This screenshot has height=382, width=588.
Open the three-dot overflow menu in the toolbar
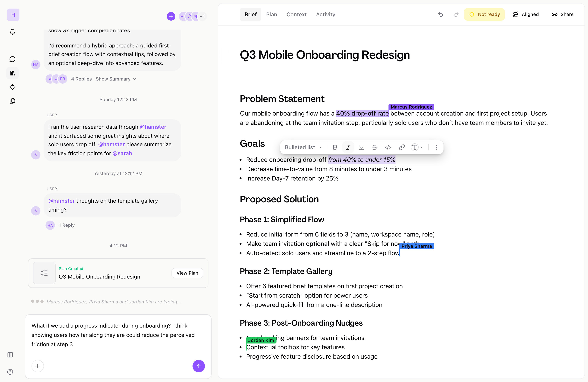pyautogui.click(x=437, y=147)
